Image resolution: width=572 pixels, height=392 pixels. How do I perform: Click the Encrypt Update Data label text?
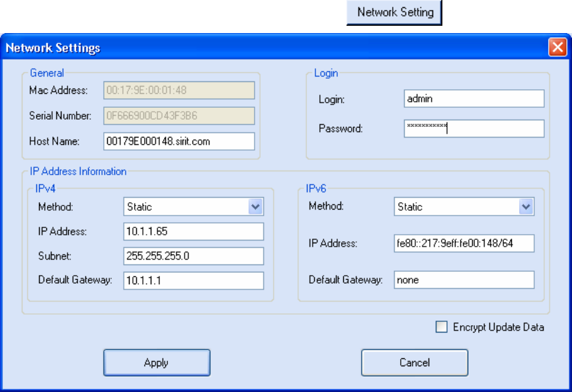click(499, 327)
